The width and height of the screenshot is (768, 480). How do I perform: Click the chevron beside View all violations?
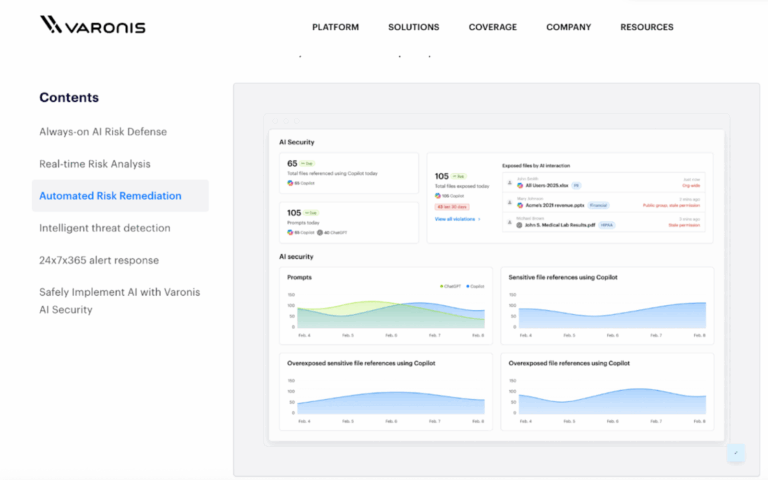(x=479, y=219)
